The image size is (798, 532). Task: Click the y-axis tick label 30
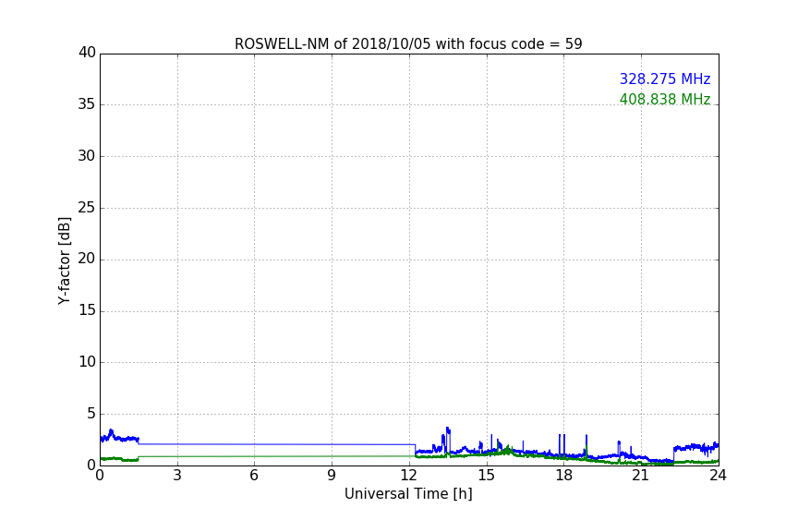click(x=87, y=156)
